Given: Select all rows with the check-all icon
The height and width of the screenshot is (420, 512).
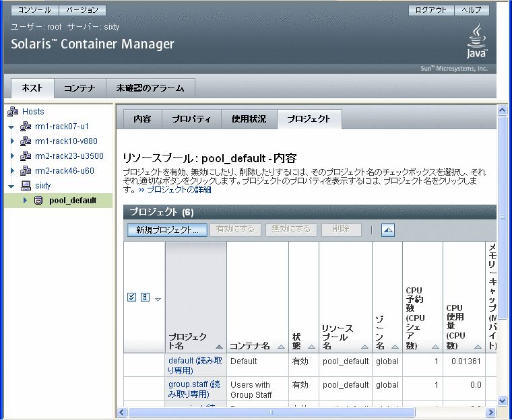Looking at the screenshot, I should pos(131,297).
